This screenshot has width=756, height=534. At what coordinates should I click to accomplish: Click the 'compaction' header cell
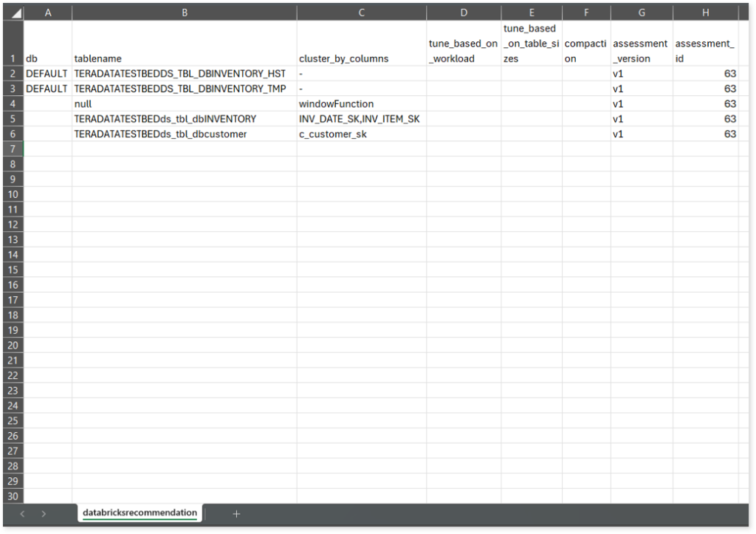586,43
